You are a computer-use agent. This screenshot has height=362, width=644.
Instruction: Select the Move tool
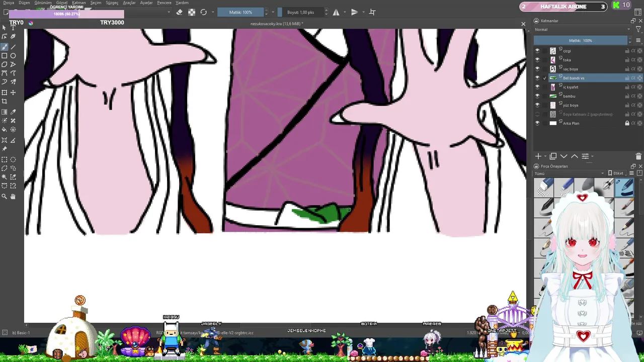click(13, 93)
